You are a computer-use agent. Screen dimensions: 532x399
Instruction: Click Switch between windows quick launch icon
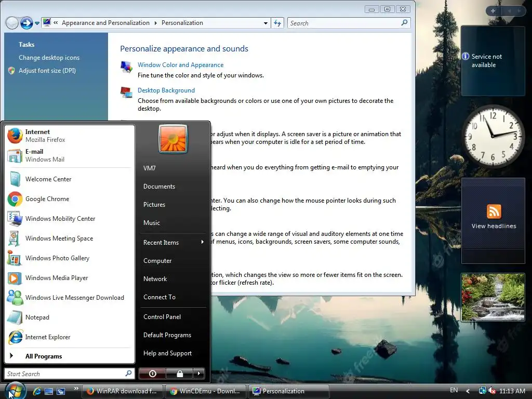[x=61, y=391]
